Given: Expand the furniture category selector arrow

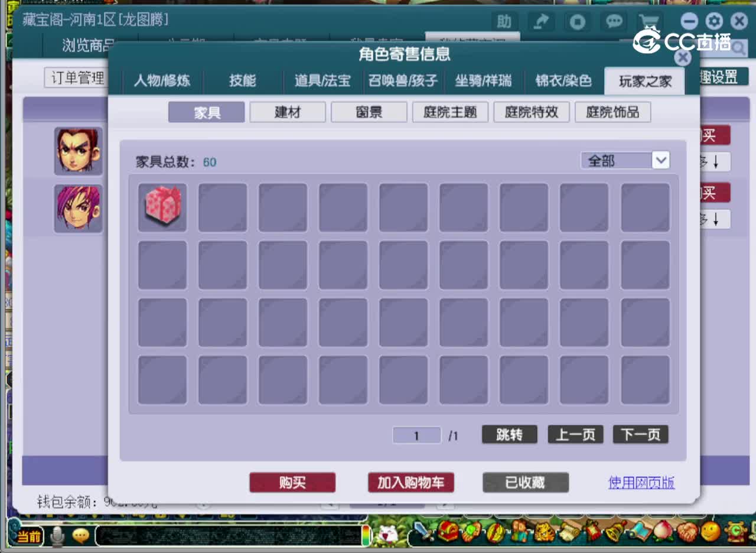Looking at the screenshot, I should (661, 160).
